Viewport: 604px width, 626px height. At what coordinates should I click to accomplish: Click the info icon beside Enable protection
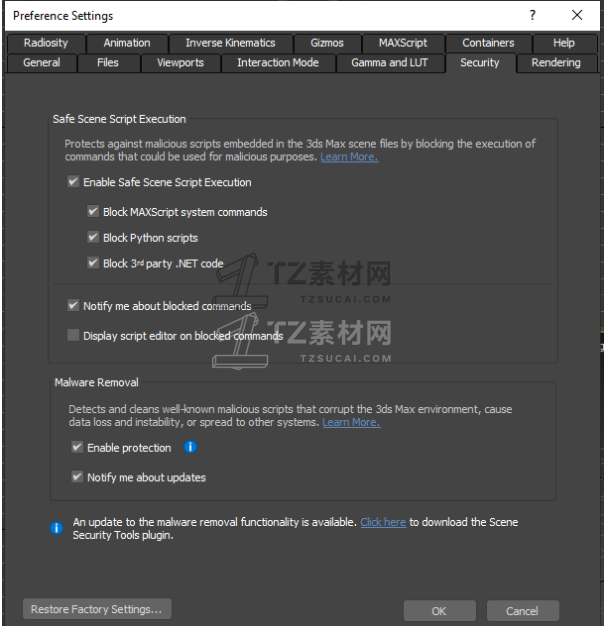[x=190, y=447]
